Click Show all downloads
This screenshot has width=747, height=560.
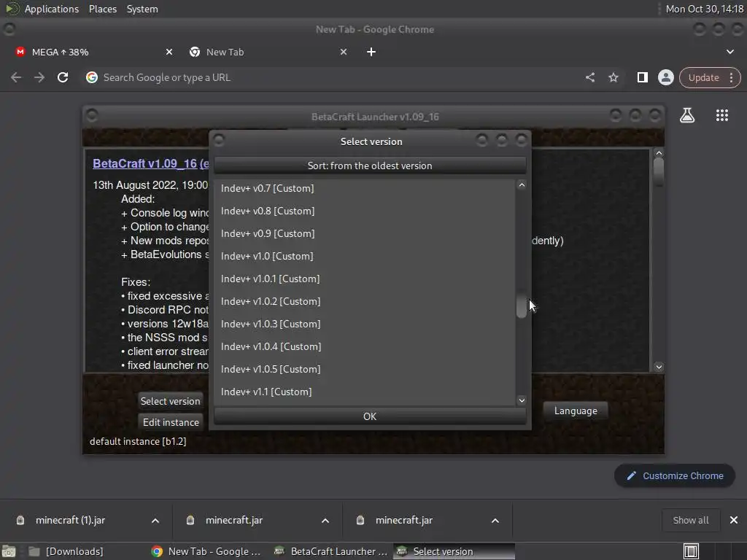[690, 521]
